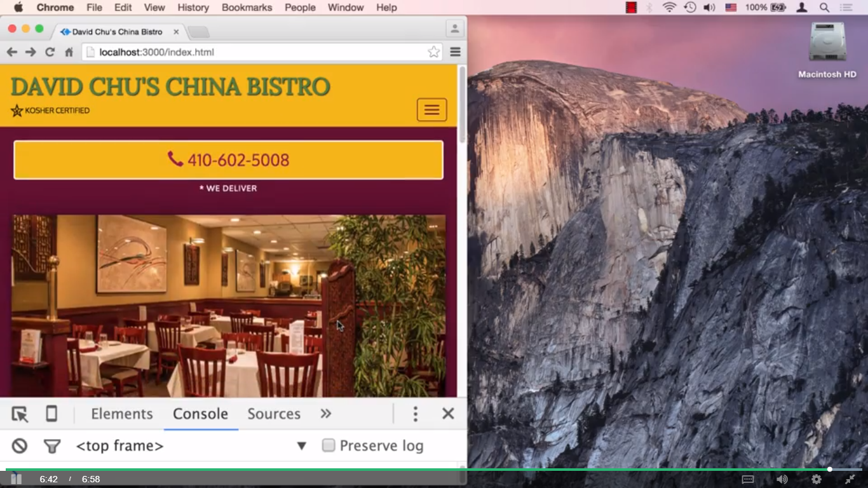The image size is (868, 488).
Task: Open the Window menu
Action: [x=346, y=8]
